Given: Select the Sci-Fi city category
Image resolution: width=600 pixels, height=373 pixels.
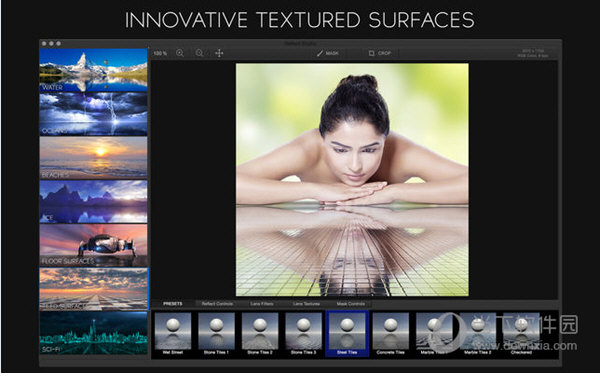Looking at the screenshot, I should [x=93, y=333].
